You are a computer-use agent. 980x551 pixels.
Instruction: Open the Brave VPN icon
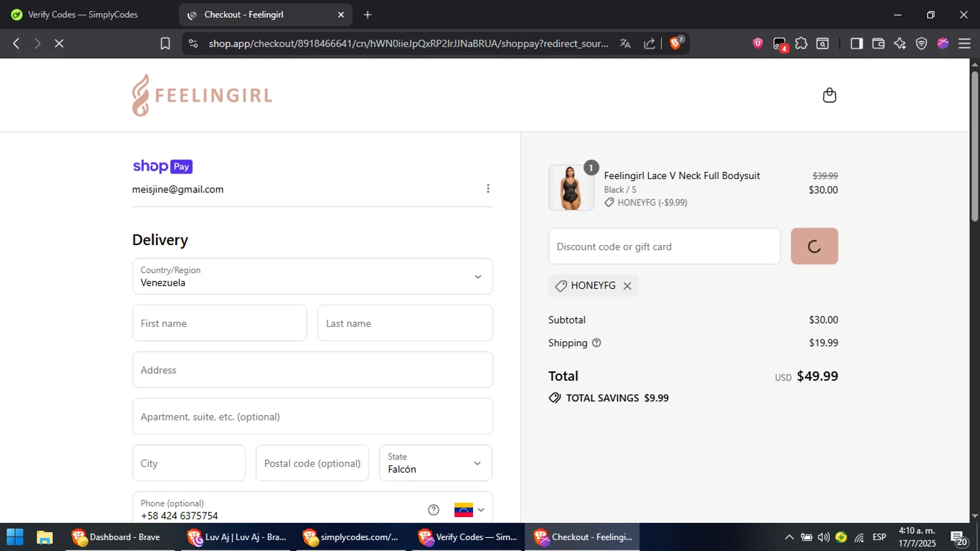(x=921, y=43)
